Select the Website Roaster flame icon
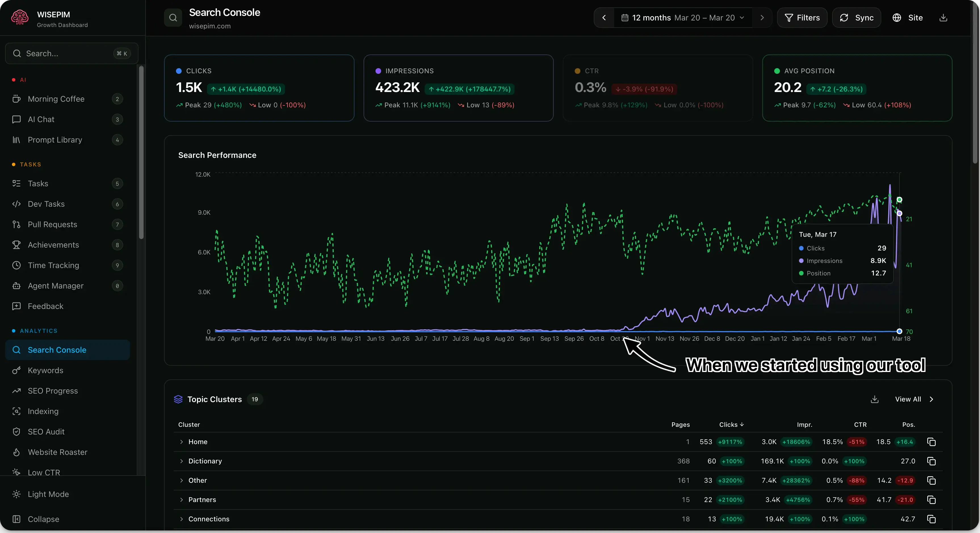This screenshot has height=533, width=980. point(16,452)
